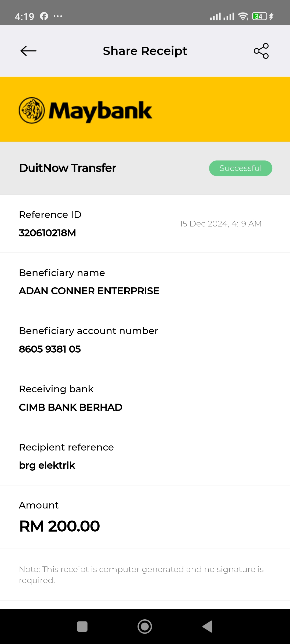Tap beneficiary name ADAN CONNER ENTERPRISE

pos(89,291)
